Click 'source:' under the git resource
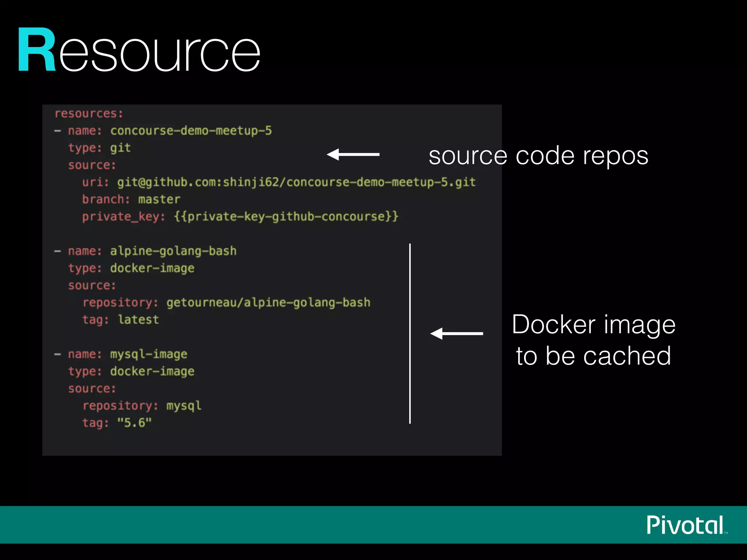This screenshot has width=747, height=560. (92, 165)
